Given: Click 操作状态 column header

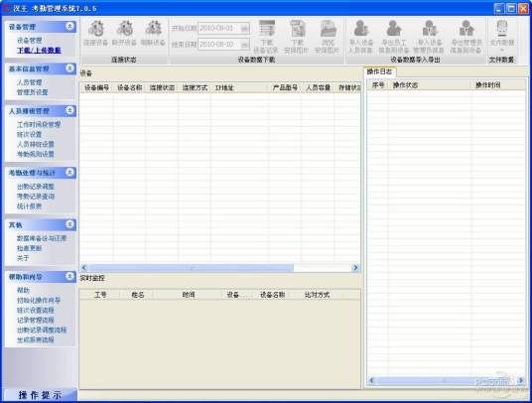Looking at the screenshot, I should 430,85.
